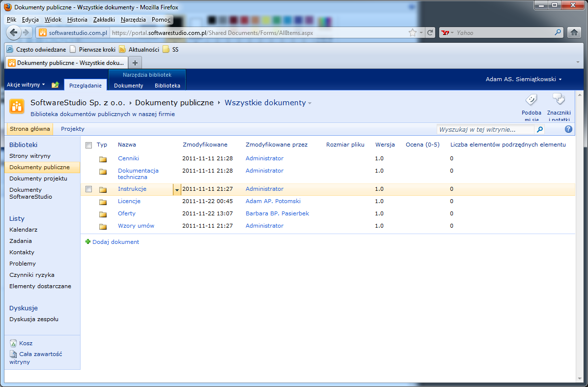The image size is (588, 387).
Task: Expand the Instrukcje item dropdown arrow
Action: pyautogui.click(x=177, y=189)
